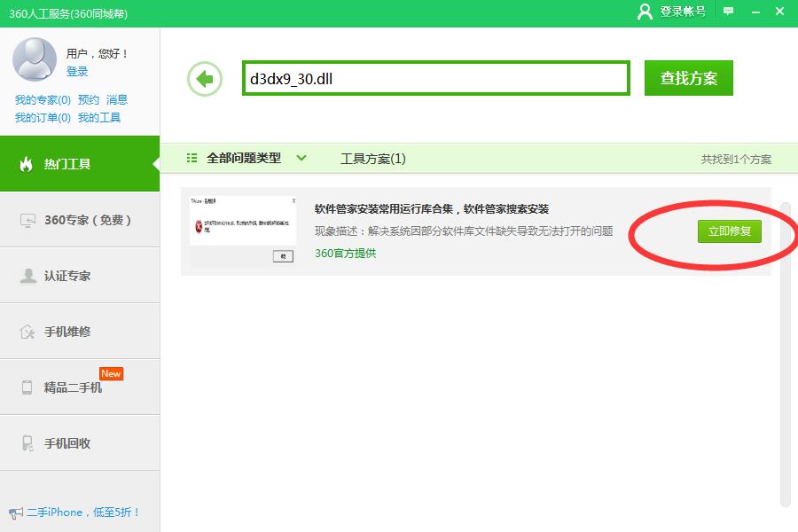
Task: Click the 查找方案 search button
Action: tap(689, 78)
